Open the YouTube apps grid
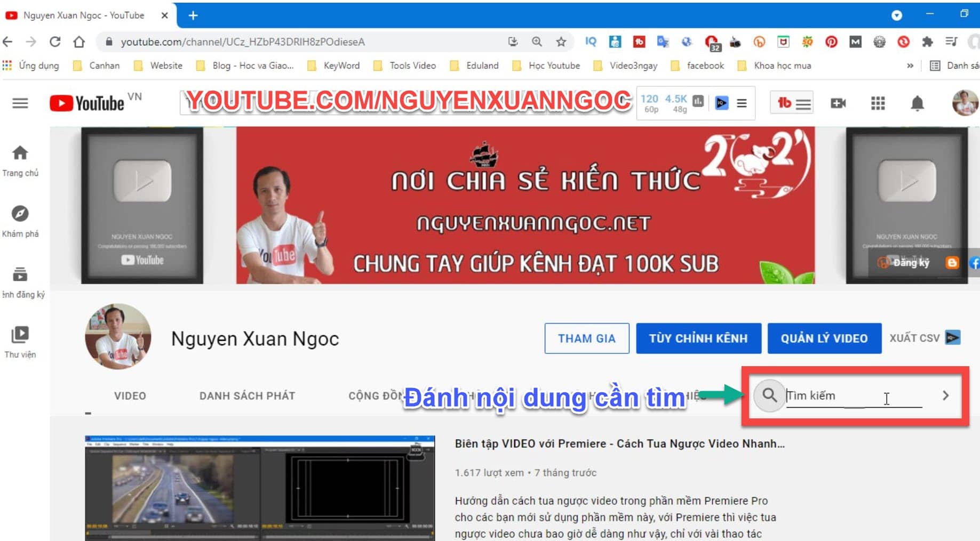Screen dimensions: 980x541 (878, 103)
